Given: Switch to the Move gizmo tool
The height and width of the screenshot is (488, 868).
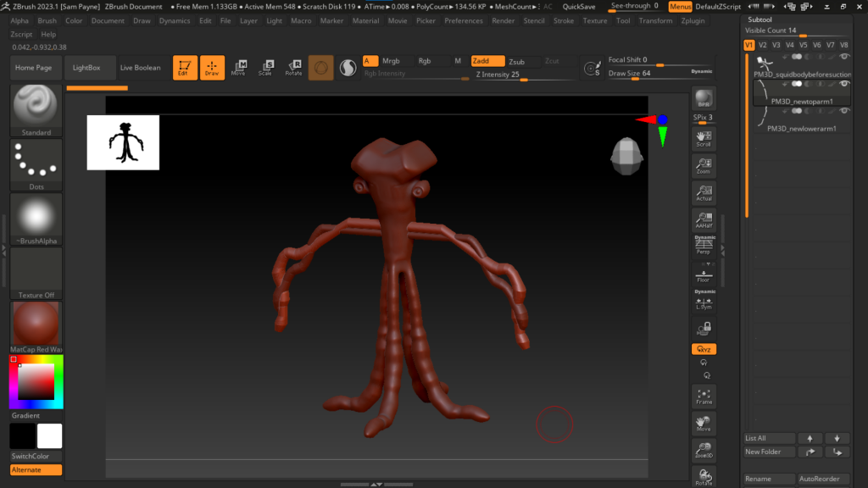Looking at the screenshot, I should [238, 68].
